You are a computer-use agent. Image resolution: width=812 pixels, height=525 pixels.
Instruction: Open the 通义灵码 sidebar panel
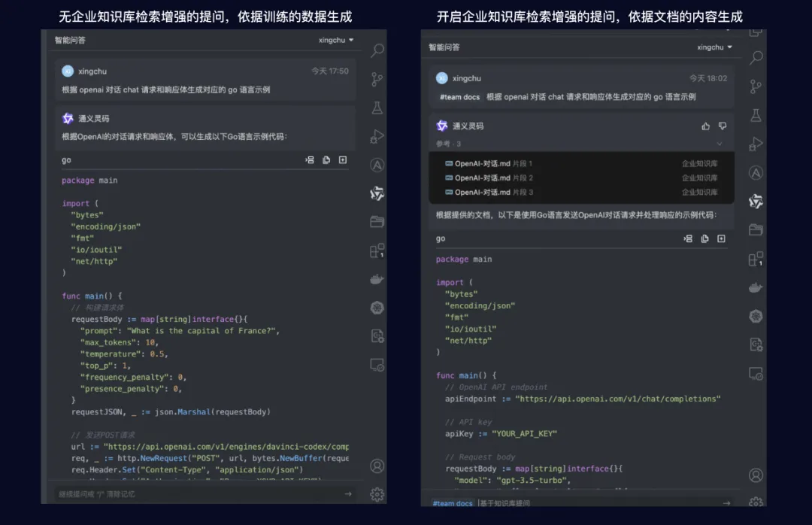click(377, 193)
